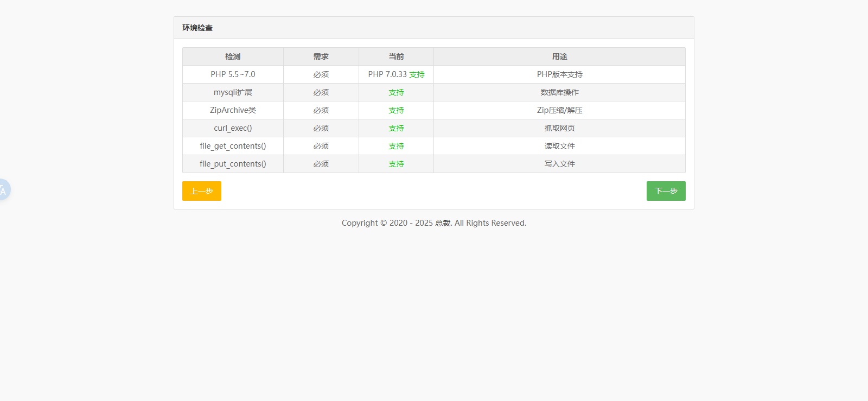This screenshot has width=868, height=401.
Task: Click the 用途 column header
Action: (x=559, y=56)
